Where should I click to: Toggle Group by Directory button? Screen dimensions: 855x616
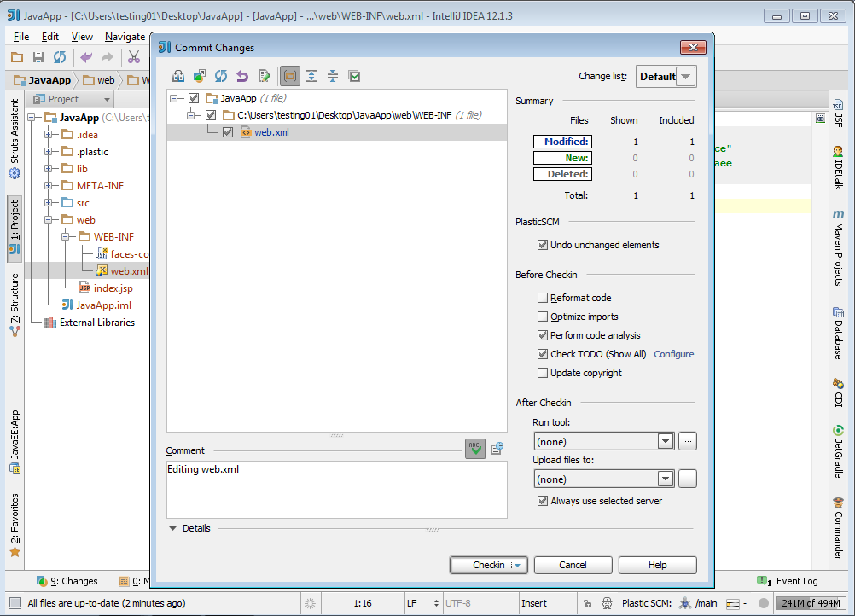click(x=290, y=76)
